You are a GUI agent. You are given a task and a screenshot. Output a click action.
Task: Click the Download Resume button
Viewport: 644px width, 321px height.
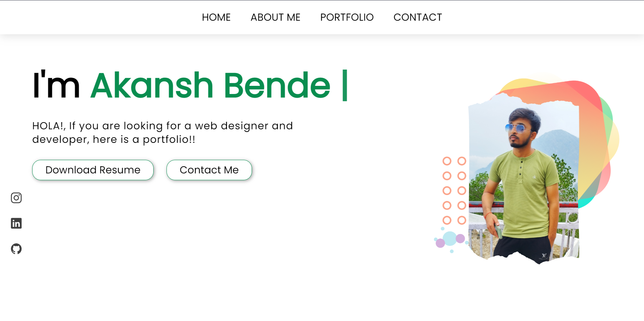pyautogui.click(x=93, y=170)
